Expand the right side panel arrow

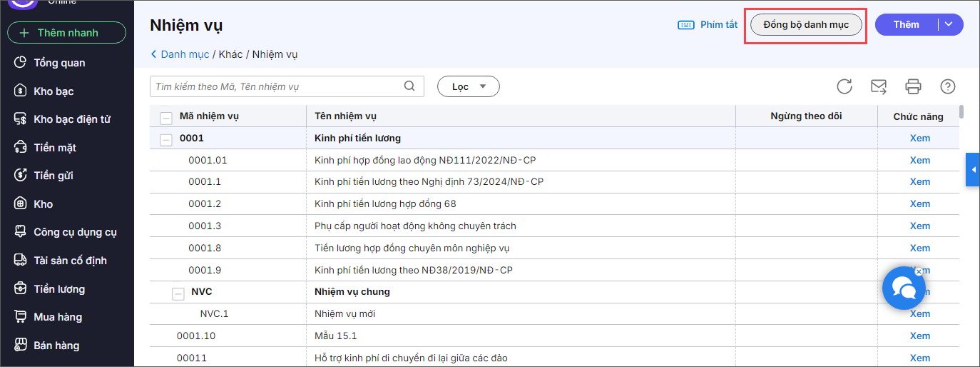973,169
